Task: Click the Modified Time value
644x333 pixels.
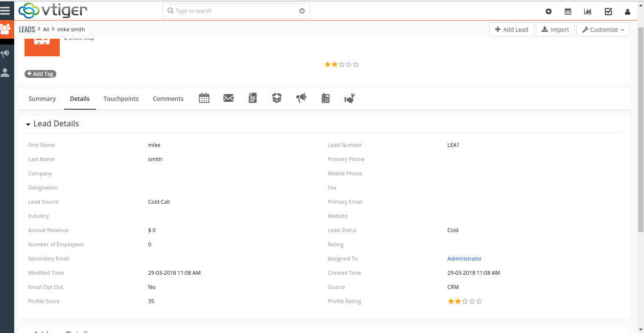Action: click(174, 273)
